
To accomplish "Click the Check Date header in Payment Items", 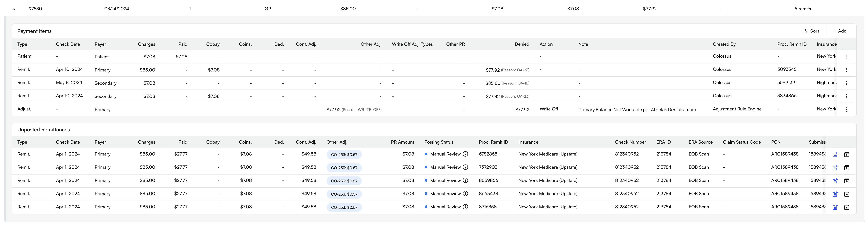I will pos(68,44).
